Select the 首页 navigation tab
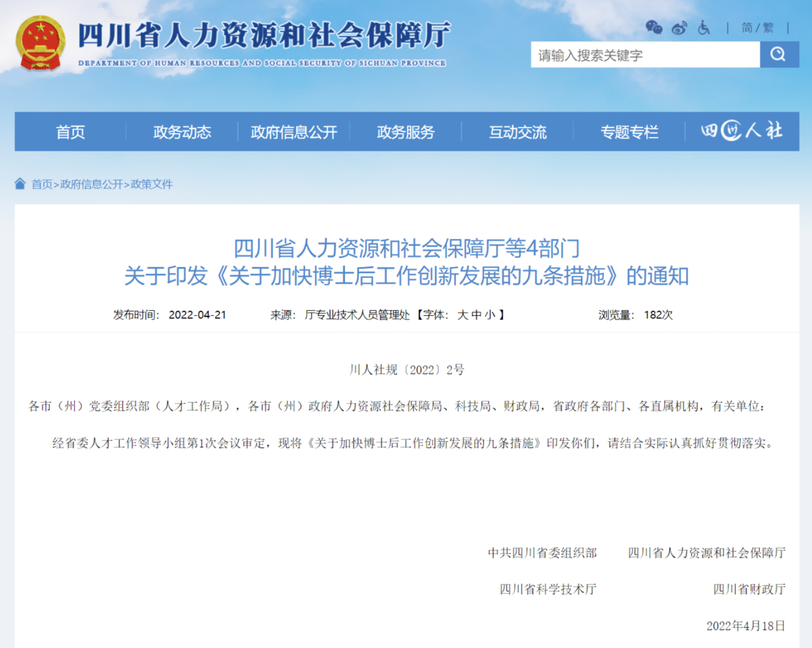Viewport: 812px width, 648px height. click(x=70, y=131)
